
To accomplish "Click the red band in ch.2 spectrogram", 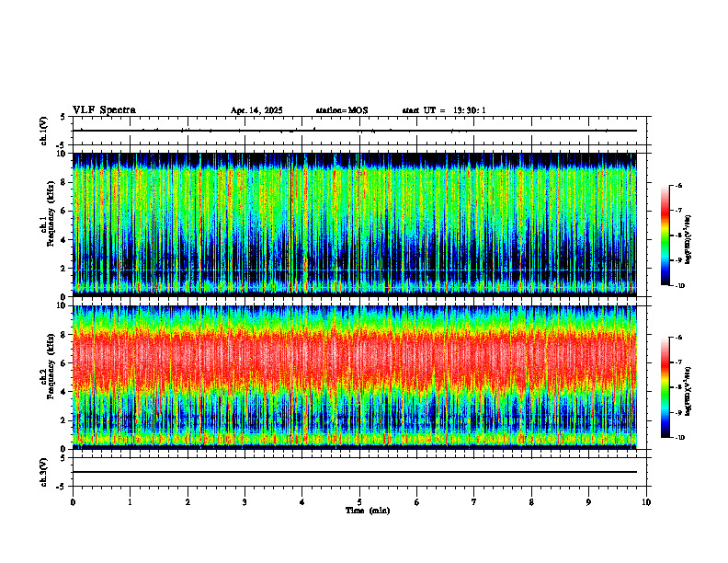I will [355, 360].
